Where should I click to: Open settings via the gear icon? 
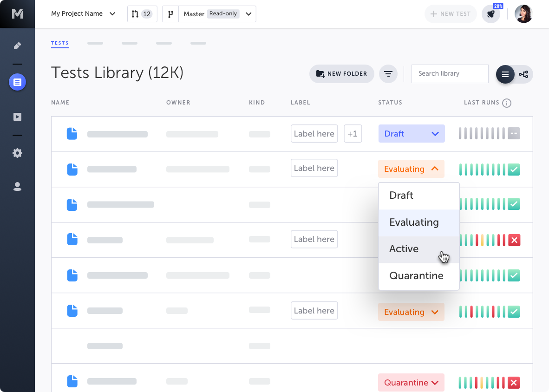coord(17,153)
